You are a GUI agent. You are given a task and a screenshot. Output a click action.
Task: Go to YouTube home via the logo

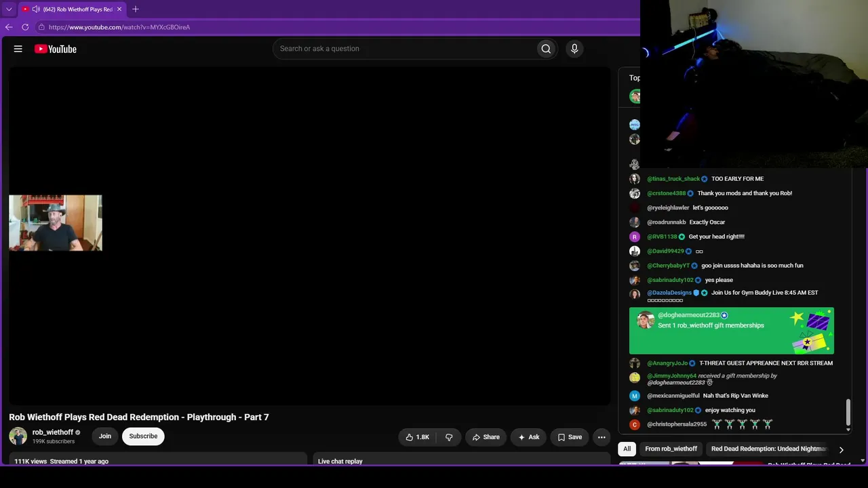(x=56, y=49)
